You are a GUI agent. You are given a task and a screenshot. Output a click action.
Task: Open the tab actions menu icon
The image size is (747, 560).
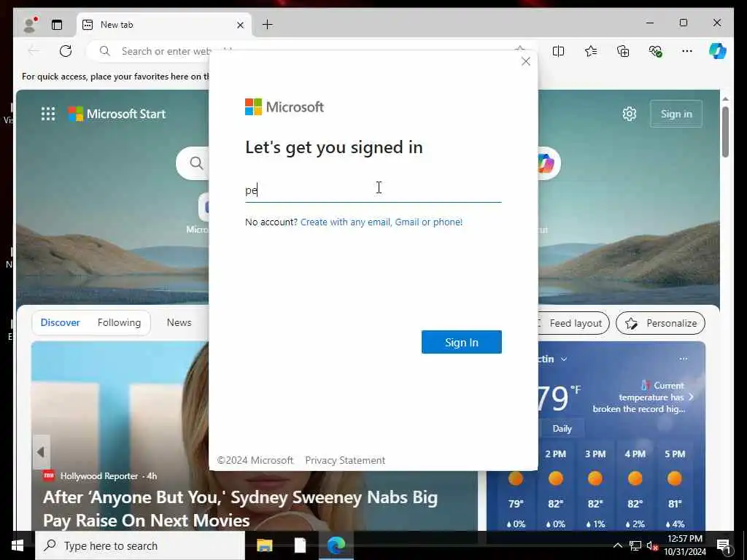pos(57,25)
